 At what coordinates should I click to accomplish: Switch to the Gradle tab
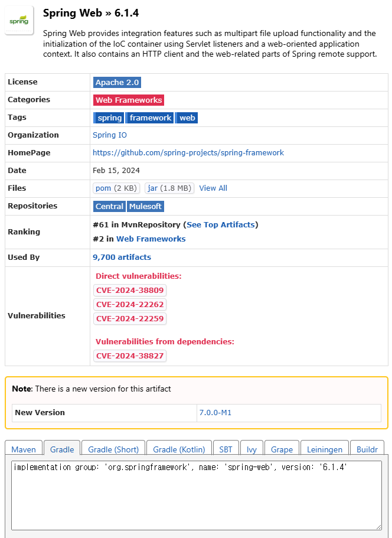tap(62, 449)
